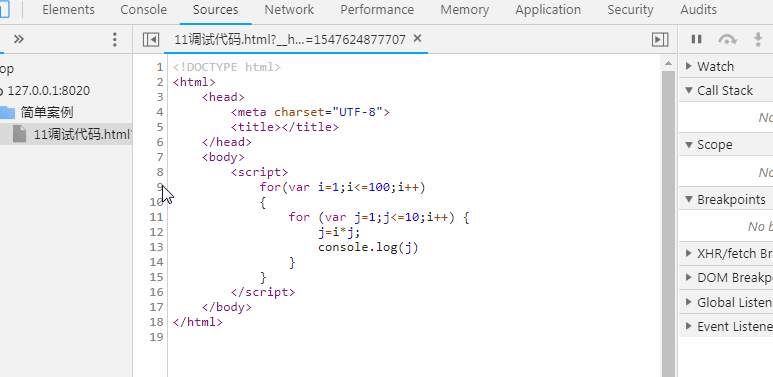
Task: Hide the file navigator sidebar
Action: [x=151, y=39]
